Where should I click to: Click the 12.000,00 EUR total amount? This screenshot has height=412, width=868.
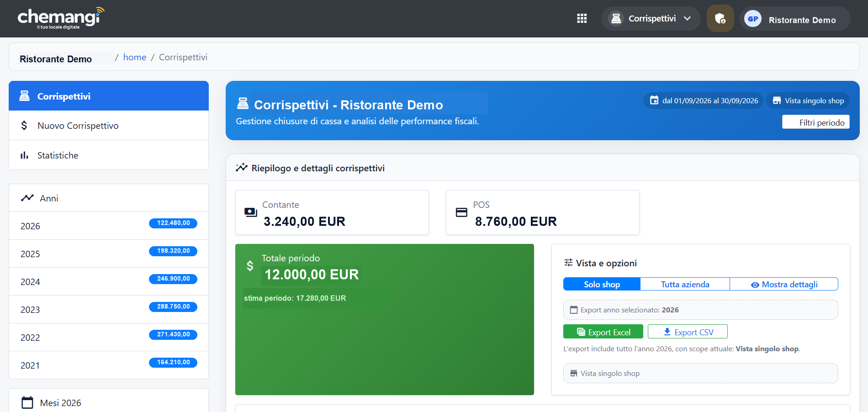[312, 275]
